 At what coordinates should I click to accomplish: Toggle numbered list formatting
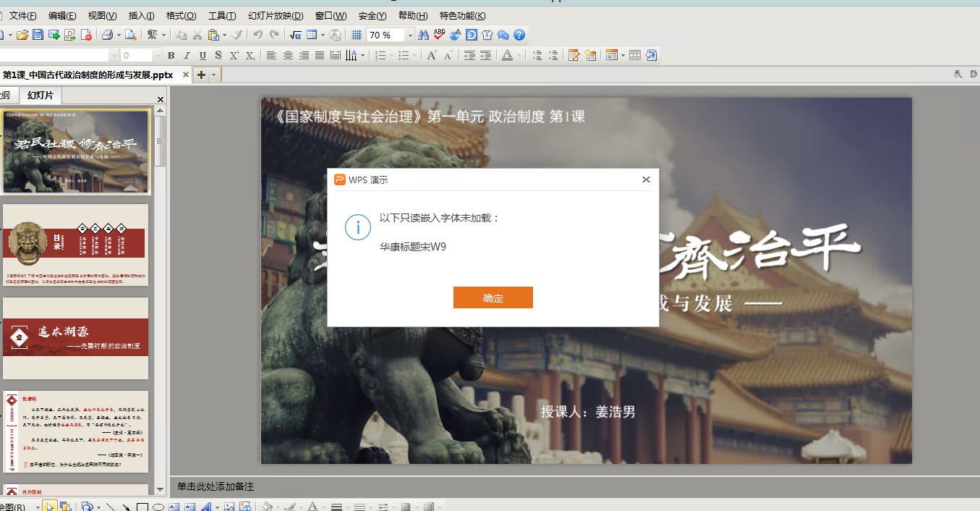point(380,56)
